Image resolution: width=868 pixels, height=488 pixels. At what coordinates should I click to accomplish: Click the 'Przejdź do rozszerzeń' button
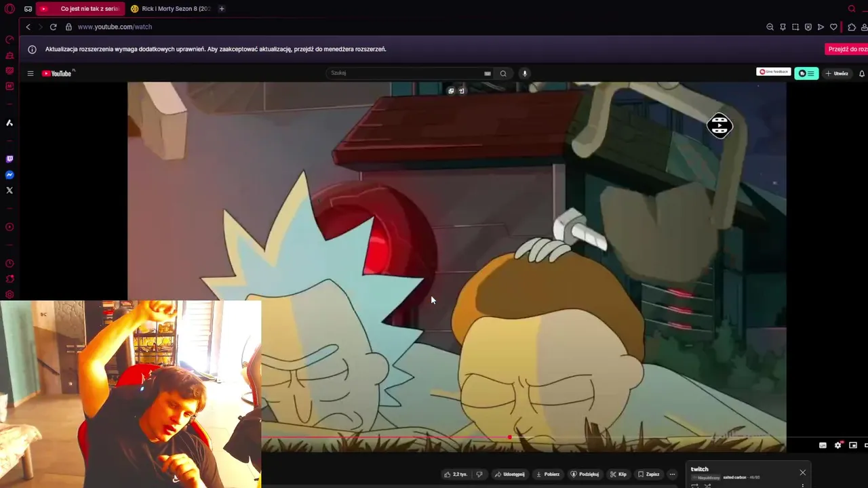(x=847, y=49)
